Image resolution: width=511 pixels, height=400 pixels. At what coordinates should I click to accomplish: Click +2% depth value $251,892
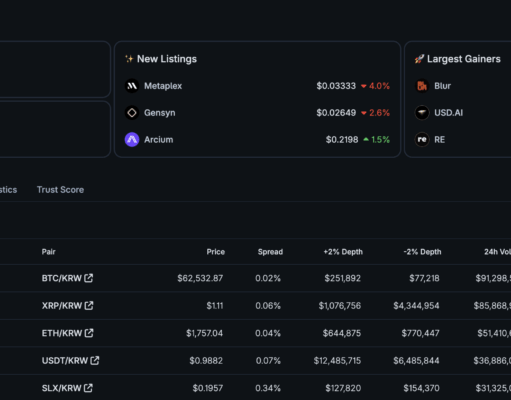click(343, 278)
